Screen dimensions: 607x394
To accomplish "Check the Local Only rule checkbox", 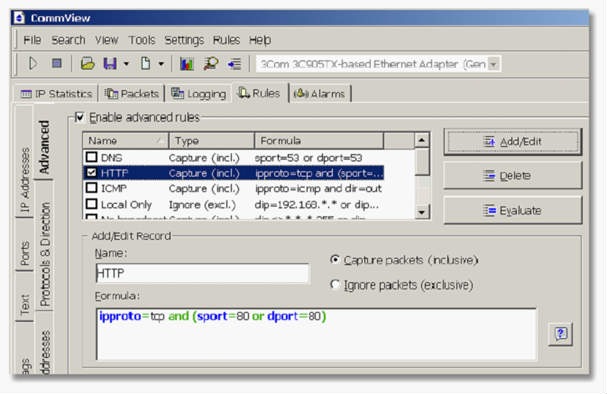I will pos(91,204).
